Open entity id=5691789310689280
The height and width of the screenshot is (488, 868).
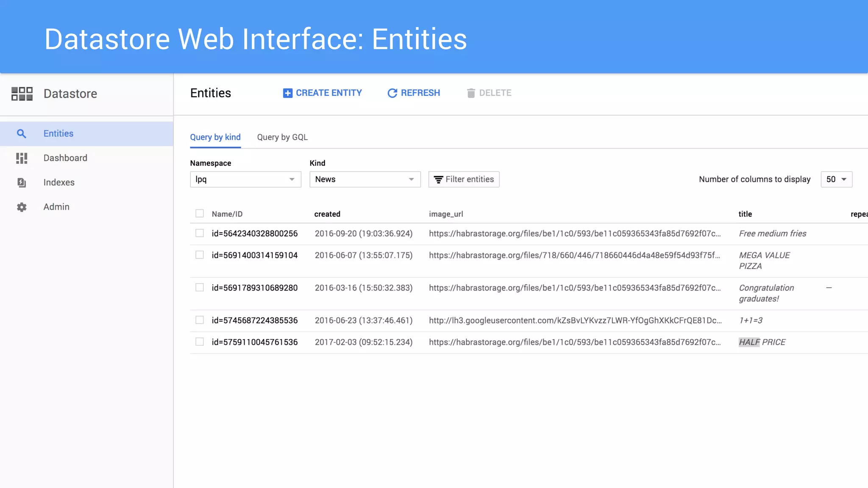click(x=255, y=288)
